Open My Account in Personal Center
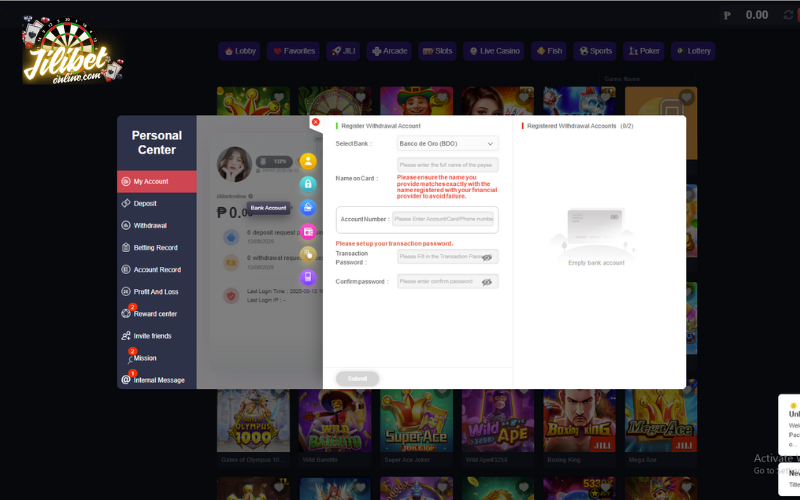The width and height of the screenshot is (800, 500). click(157, 182)
